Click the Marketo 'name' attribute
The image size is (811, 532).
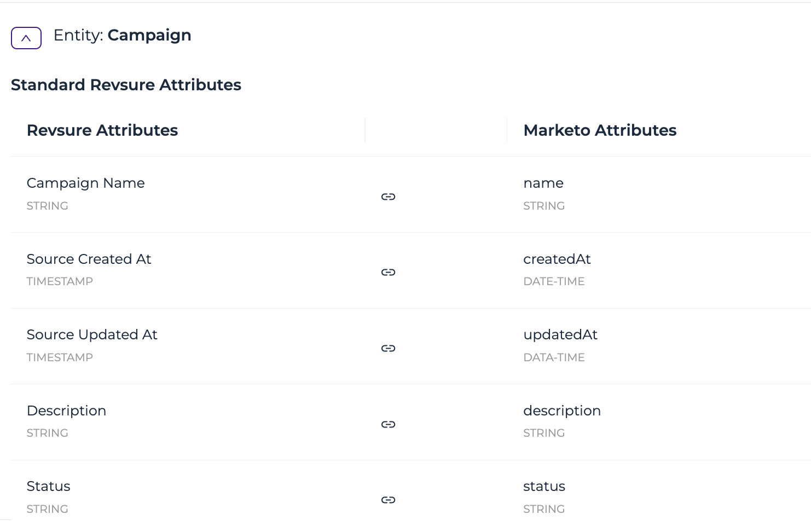tap(543, 183)
